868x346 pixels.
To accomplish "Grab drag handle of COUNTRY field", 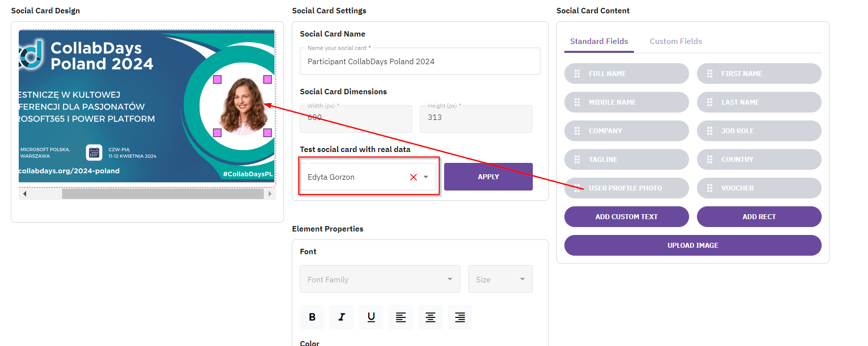I will tap(710, 159).
